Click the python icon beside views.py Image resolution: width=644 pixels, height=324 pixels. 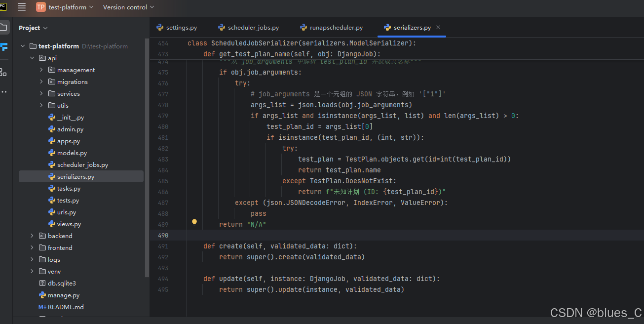pyautogui.click(x=52, y=224)
